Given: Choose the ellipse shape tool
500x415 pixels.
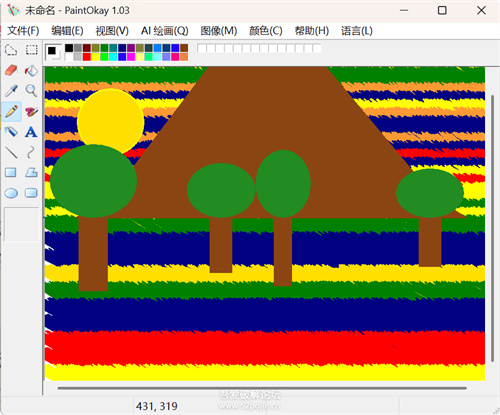Looking at the screenshot, I should coord(11,193).
